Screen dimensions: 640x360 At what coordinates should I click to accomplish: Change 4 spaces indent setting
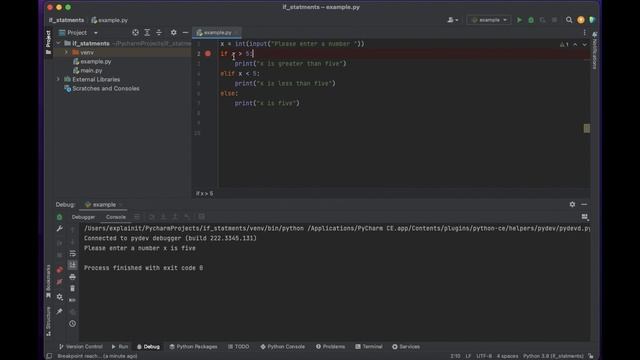[507, 356]
